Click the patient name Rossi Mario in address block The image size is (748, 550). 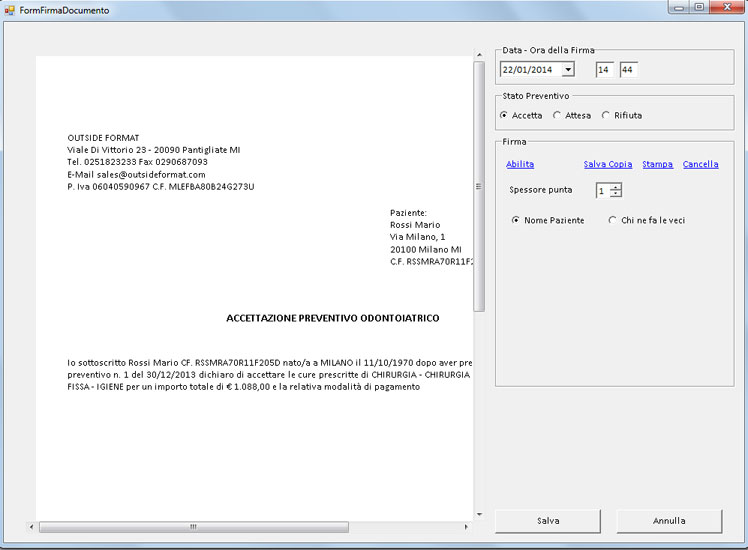[x=415, y=225]
